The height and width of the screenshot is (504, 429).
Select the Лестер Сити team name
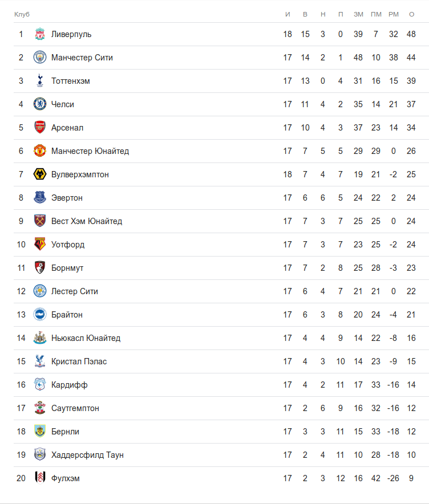[75, 291]
